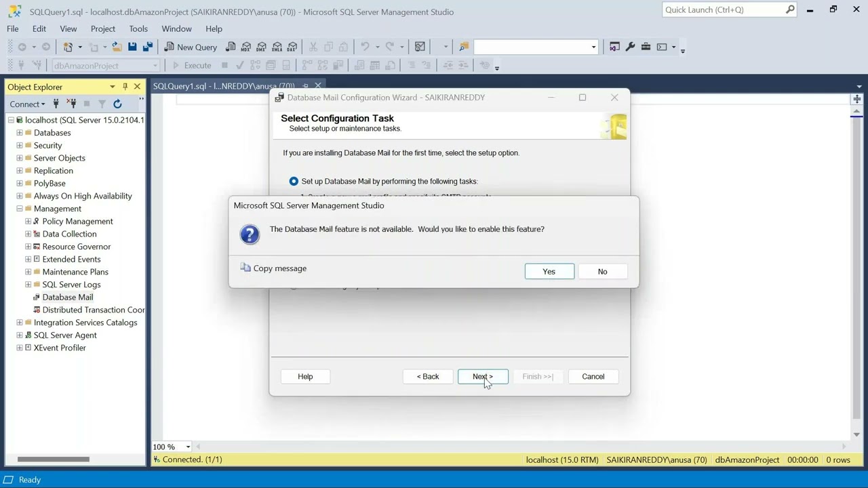Viewport: 868px width, 488px height.
Task: Collapse the localhost server node
Action: 11,120
